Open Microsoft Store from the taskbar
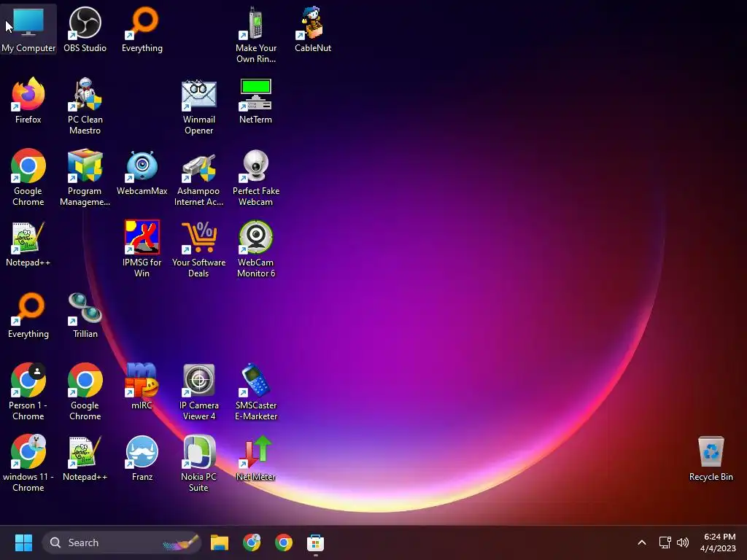This screenshot has height=560, width=747. [315, 542]
